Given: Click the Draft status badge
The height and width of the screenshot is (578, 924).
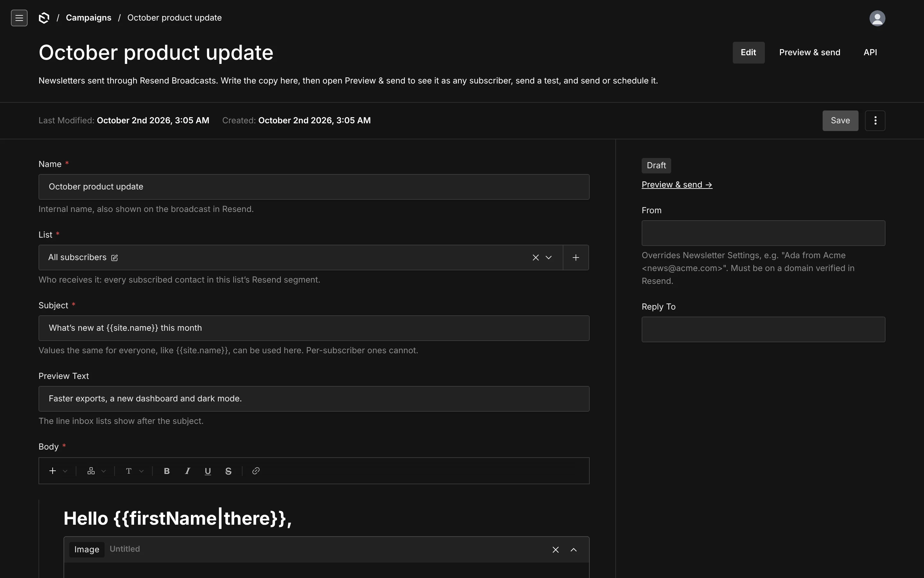Looking at the screenshot, I should tap(656, 165).
